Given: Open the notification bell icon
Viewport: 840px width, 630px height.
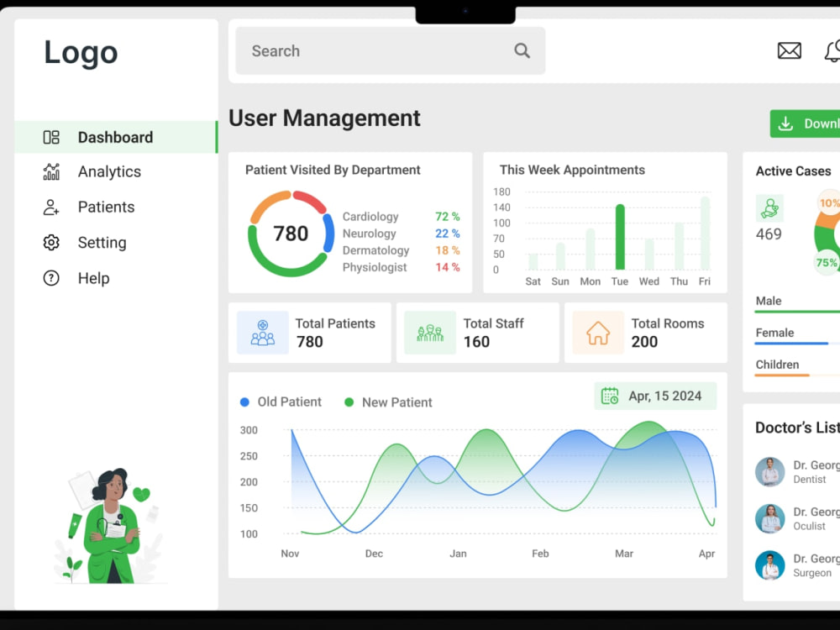Looking at the screenshot, I should pos(832,51).
